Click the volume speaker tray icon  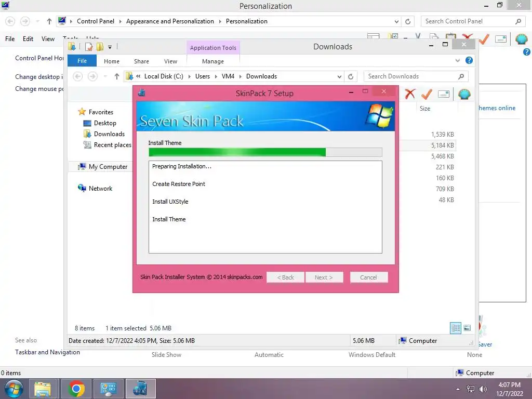(483, 389)
